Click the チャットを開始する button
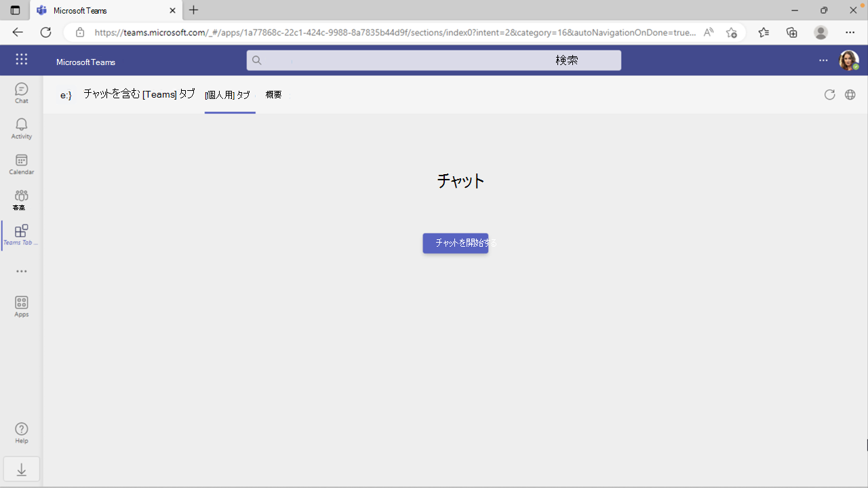 pos(456,243)
